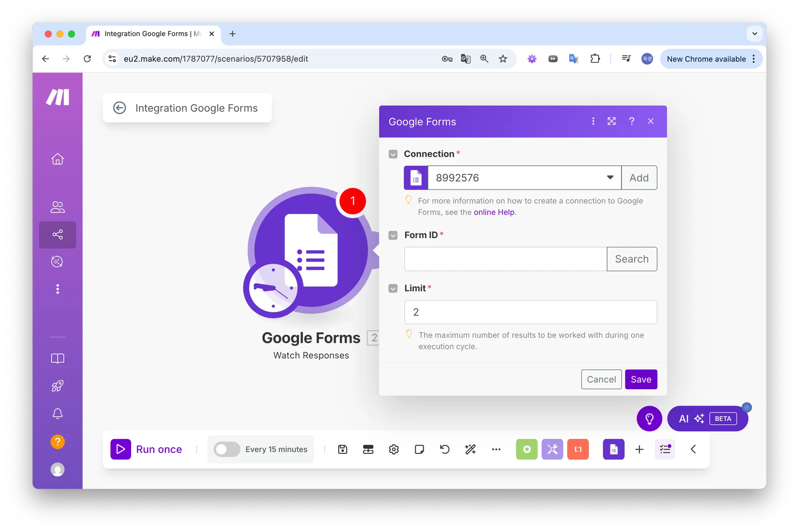This screenshot has width=799, height=532.
Task: Click the browser address bar URL
Action: 216,59
